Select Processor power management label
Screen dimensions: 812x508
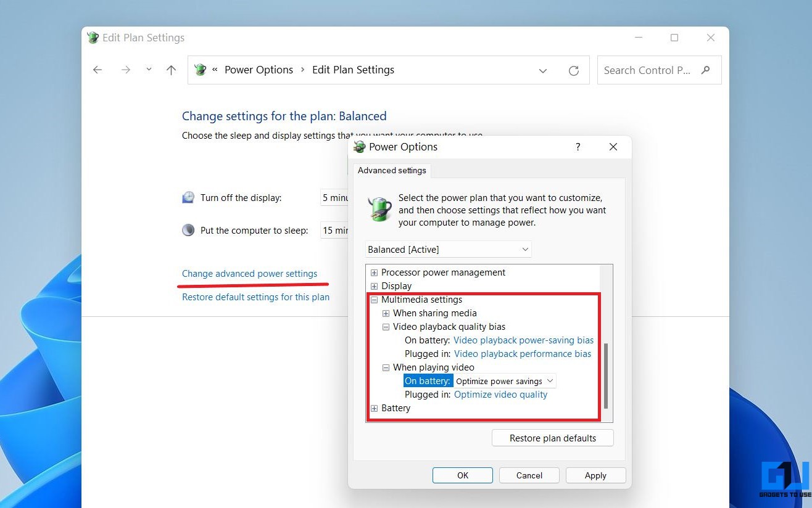(x=443, y=272)
